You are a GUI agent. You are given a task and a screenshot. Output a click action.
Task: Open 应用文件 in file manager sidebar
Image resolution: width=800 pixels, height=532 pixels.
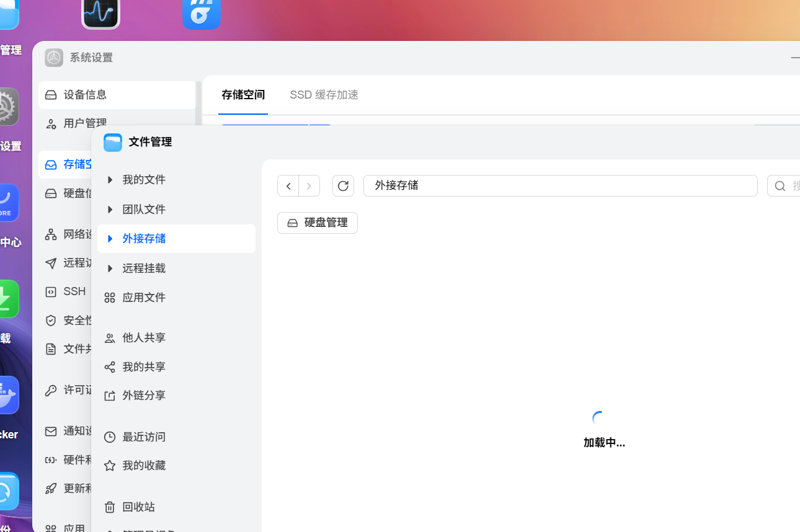176,298
